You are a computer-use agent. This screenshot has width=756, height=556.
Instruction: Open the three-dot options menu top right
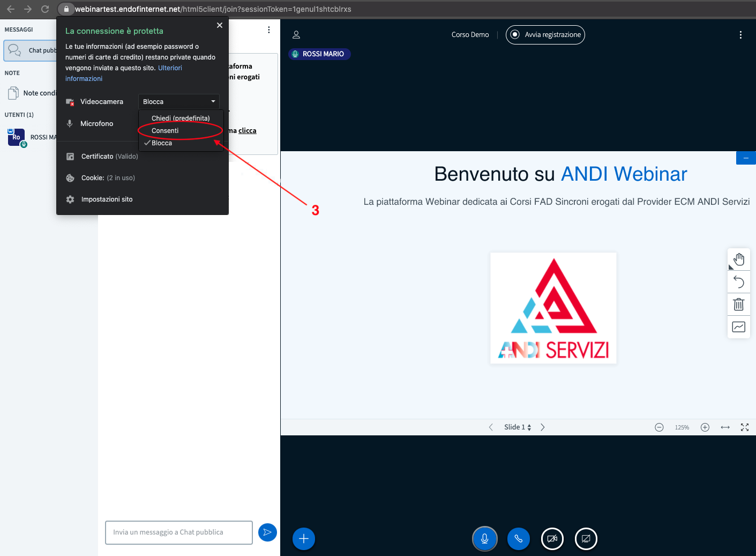coord(740,35)
